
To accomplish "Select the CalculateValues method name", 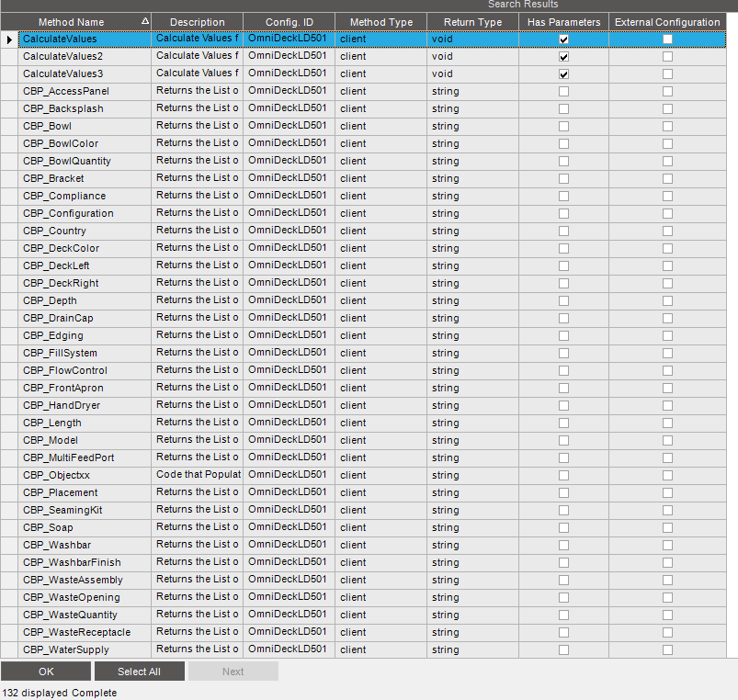I will [60, 40].
